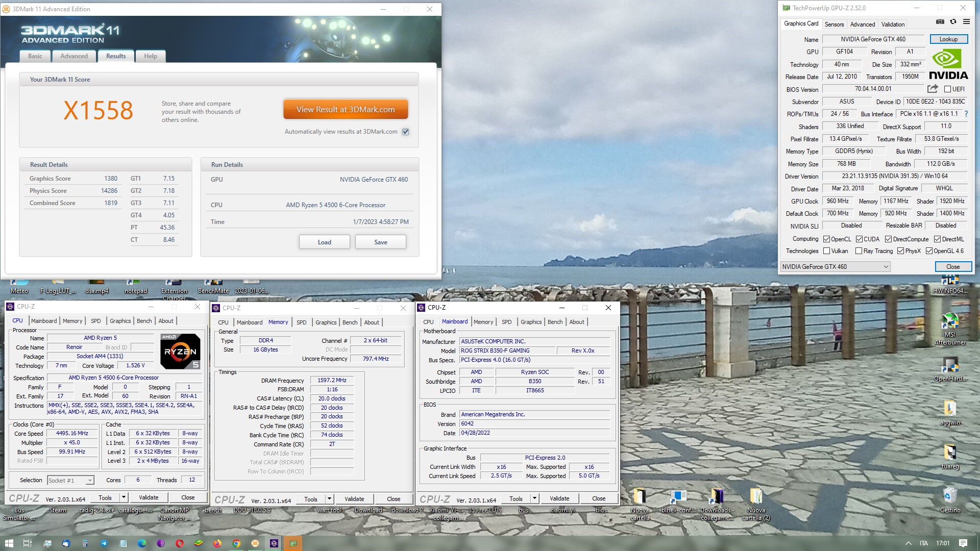Click the Load button in Run Details
Viewport: 980px width, 551px height.
325,242
